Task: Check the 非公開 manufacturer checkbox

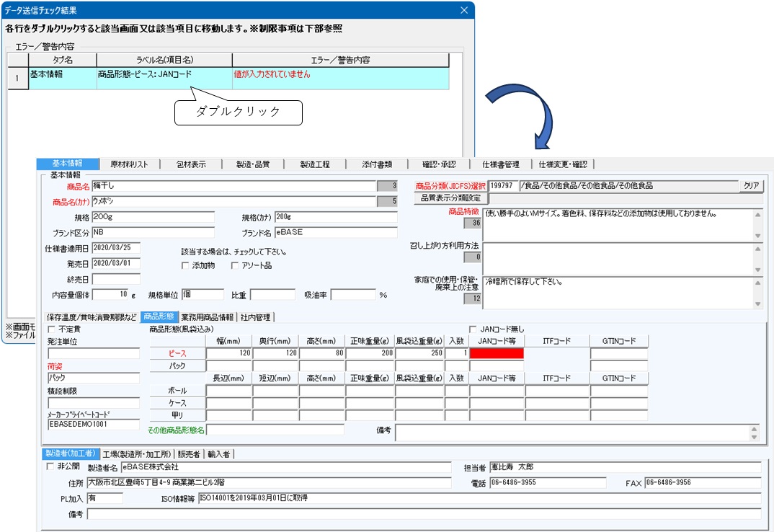Action: (x=50, y=466)
